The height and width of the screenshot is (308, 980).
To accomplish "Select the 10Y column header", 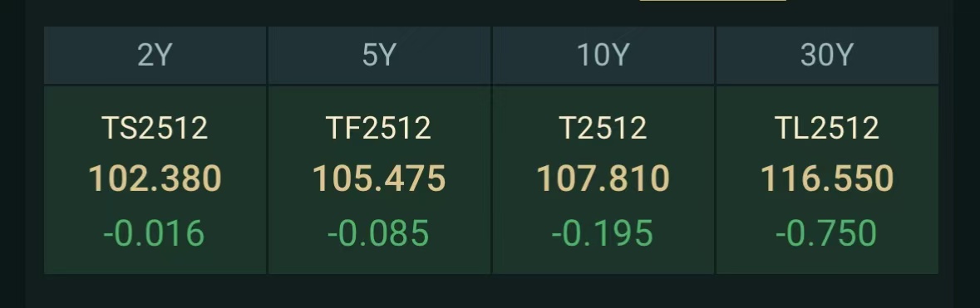I will (x=603, y=55).
